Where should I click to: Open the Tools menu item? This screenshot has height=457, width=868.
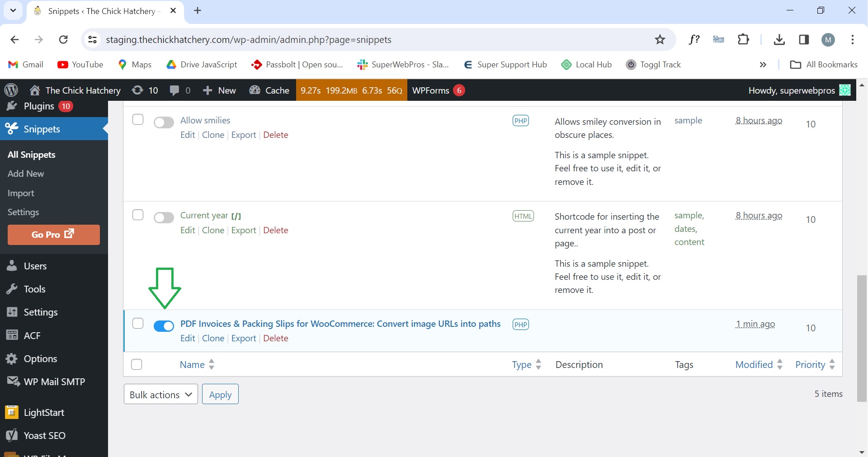click(x=54, y=289)
